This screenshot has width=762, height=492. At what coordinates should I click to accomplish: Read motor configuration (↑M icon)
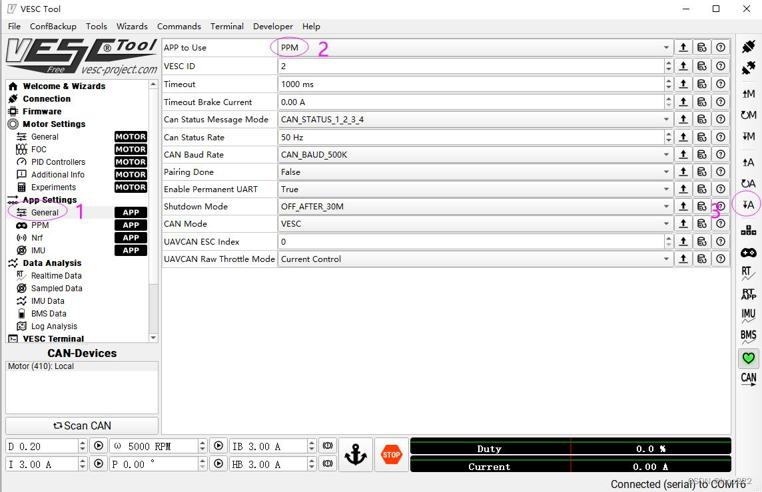point(748,93)
